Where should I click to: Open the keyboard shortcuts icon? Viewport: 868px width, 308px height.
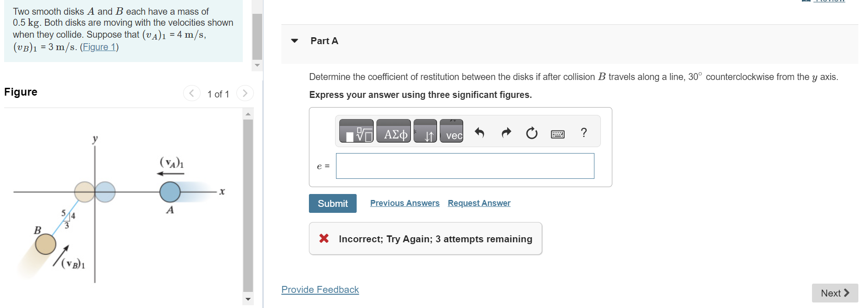[x=557, y=133]
